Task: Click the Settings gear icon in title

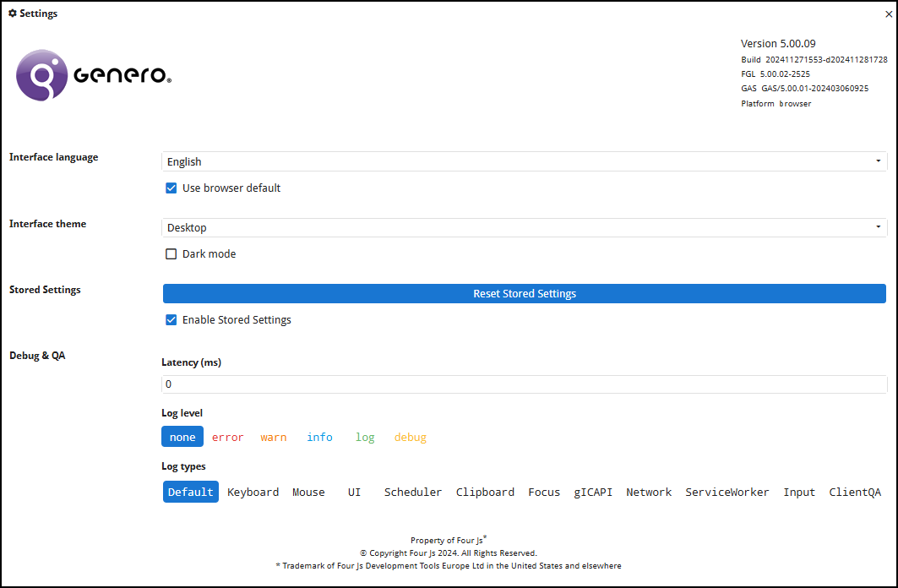Action: 12,14
